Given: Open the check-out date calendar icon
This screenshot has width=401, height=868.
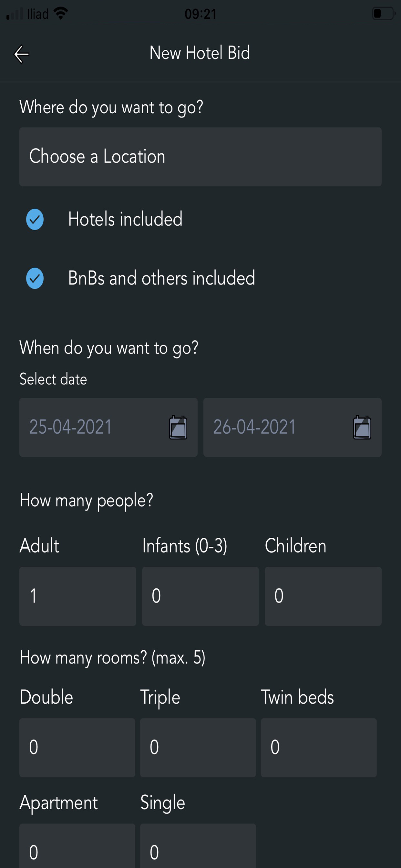Looking at the screenshot, I should [x=362, y=427].
